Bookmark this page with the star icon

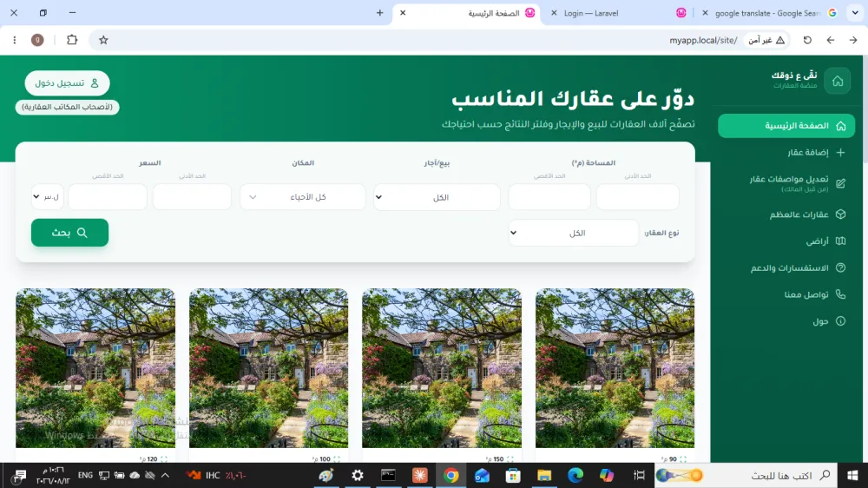pyautogui.click(x=103, y=40)
